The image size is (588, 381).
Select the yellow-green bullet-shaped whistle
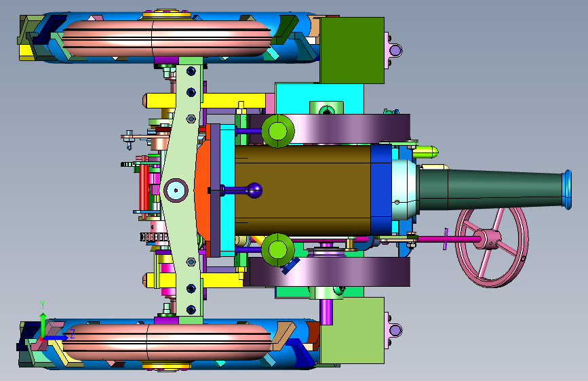click(x=425, y=153)
